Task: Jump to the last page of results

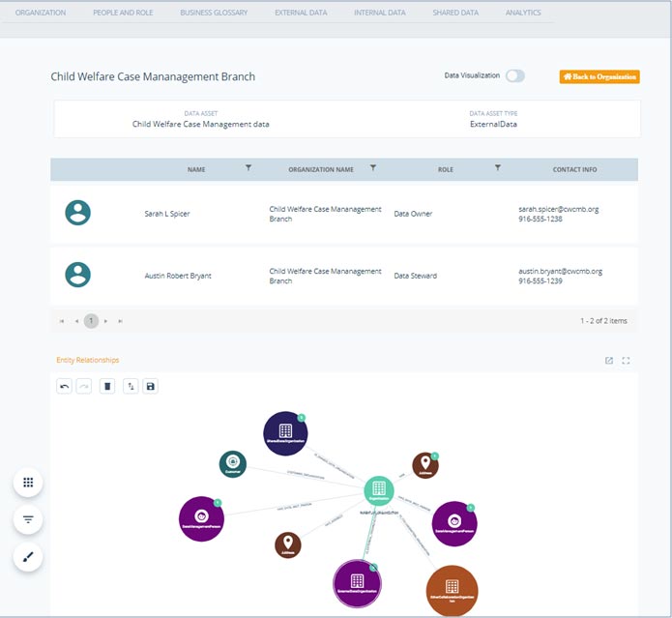Action: 121,321
